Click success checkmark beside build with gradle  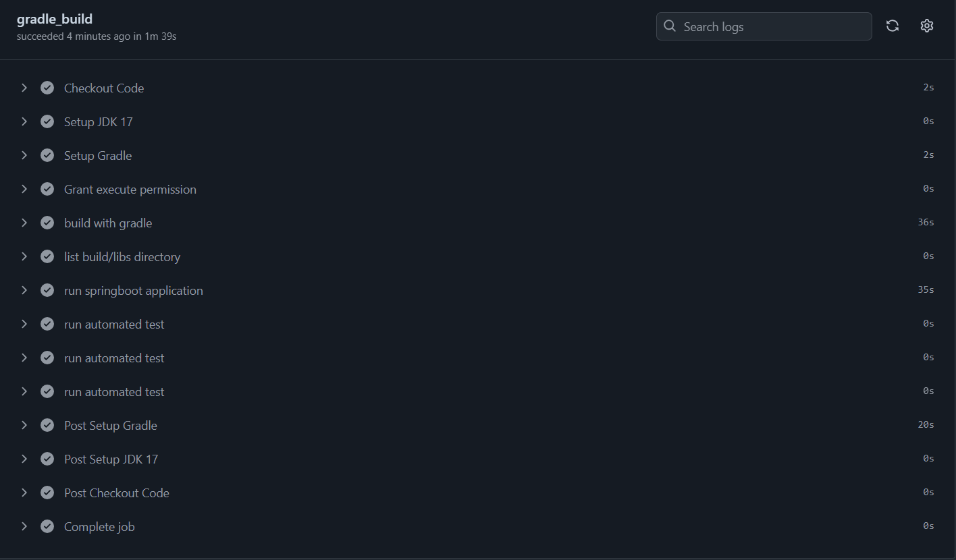pos(47,223)
